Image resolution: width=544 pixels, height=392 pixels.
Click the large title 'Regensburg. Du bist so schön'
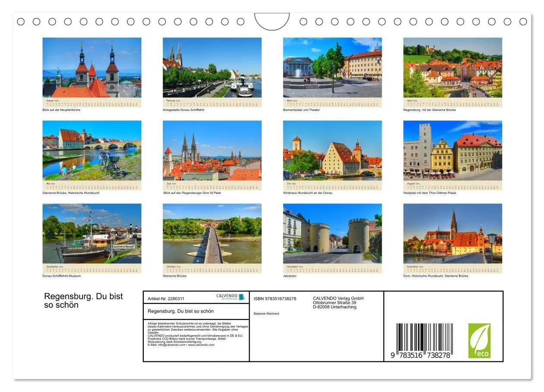83,300
